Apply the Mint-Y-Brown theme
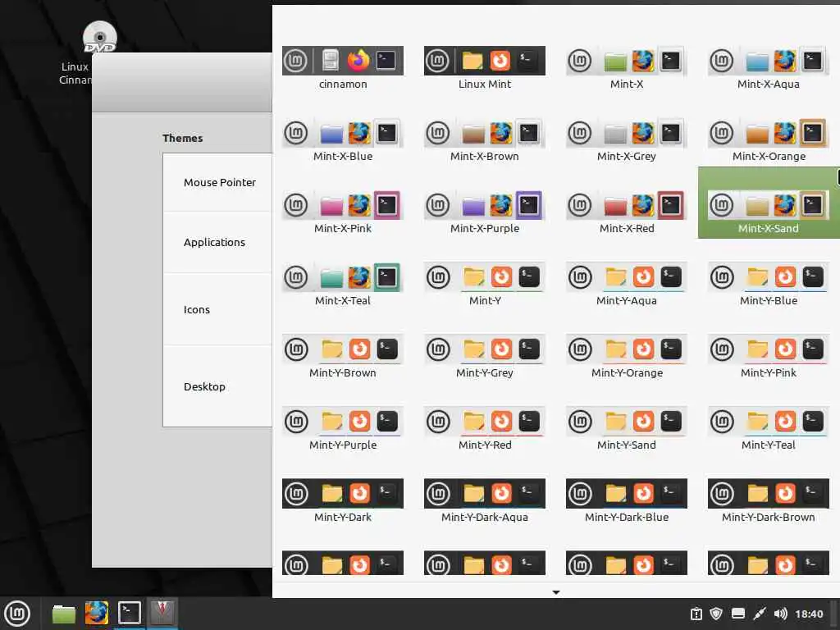The width and height of the screenshot is (840, 630). (x=342, y=357)
